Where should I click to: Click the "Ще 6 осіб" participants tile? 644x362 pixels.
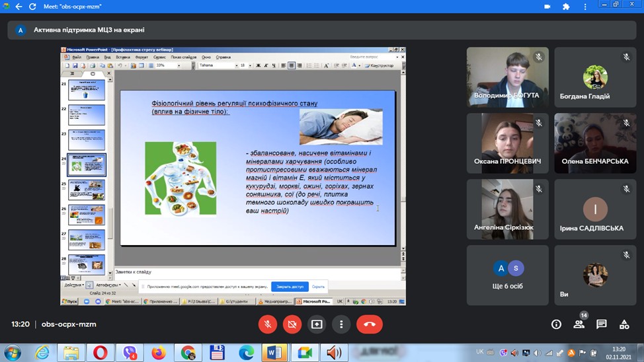[x=508, y=275]
